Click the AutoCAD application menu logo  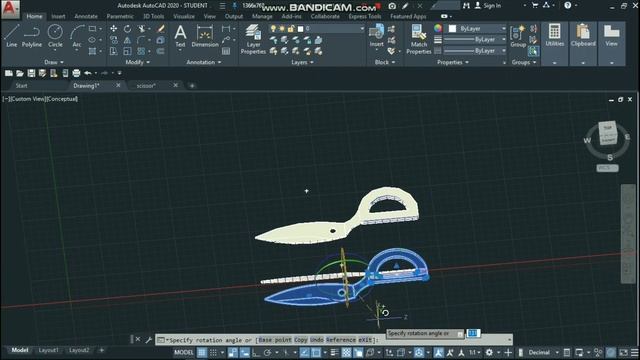10,9
